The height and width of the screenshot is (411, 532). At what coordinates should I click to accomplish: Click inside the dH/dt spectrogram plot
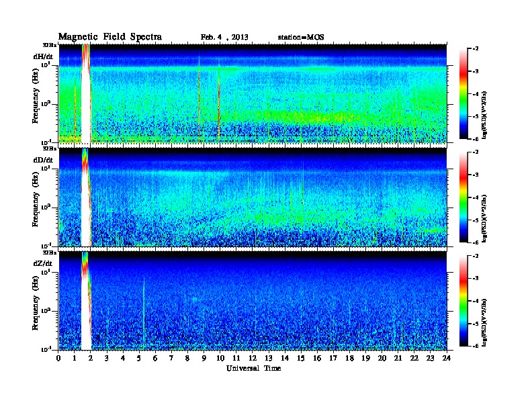(x=253, y=93)
